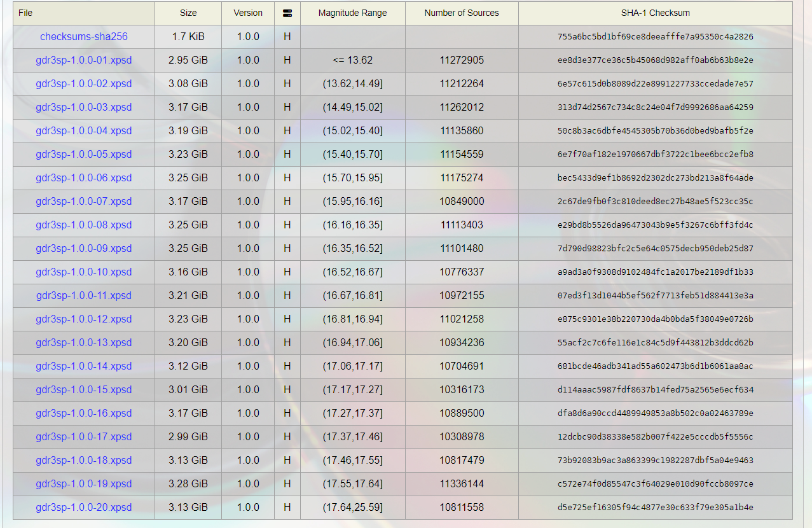Download gdr3sp-1.0.0-20.xpsd file
This screenshot has width=812, height=528.
(84, 507)
